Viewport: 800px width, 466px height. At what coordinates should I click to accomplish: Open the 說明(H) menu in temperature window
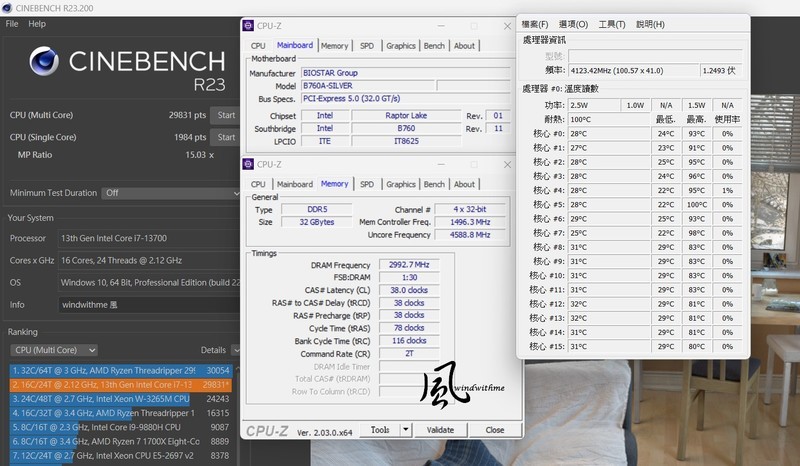coord(651,24)
